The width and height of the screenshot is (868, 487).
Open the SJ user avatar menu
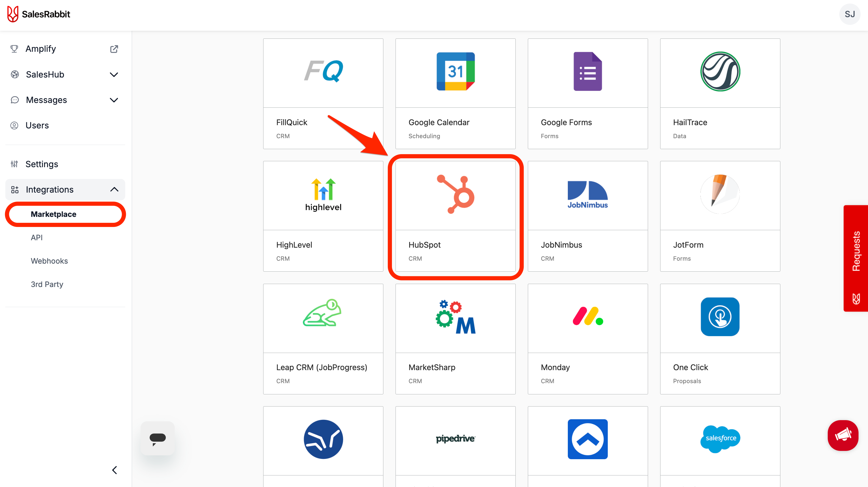click(x=849, y=14)
